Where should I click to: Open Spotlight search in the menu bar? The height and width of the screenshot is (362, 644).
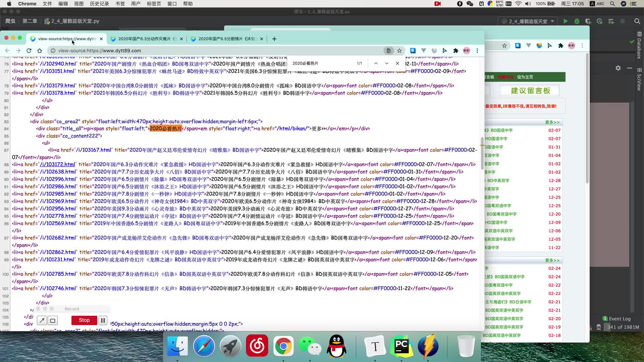(612, 4)
